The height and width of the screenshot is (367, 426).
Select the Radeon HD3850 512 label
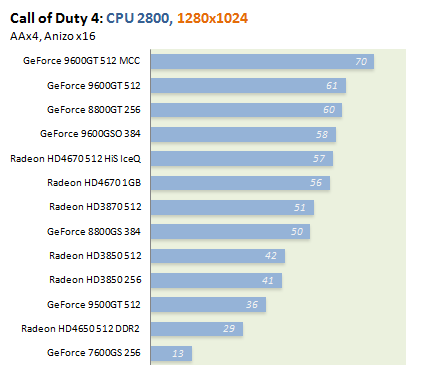[95, 256]
